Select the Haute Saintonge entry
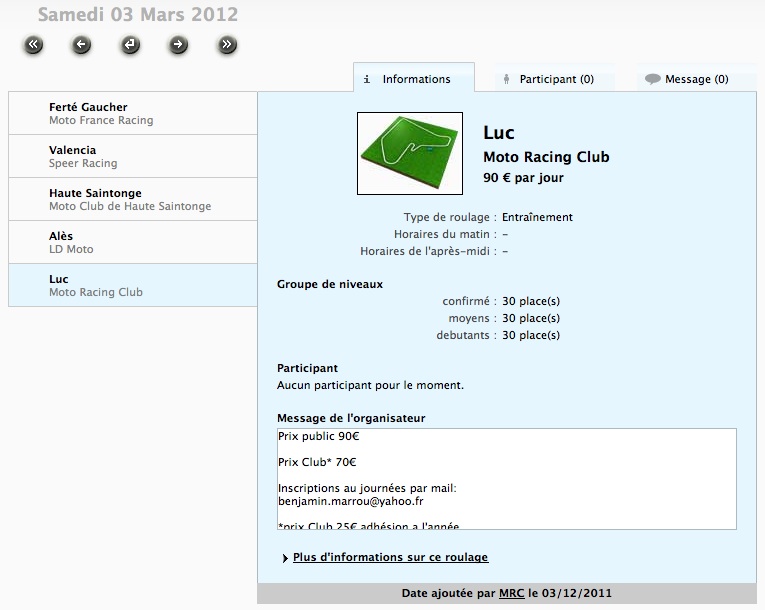This screenshot has width=765, height=610. click(133, 199)
